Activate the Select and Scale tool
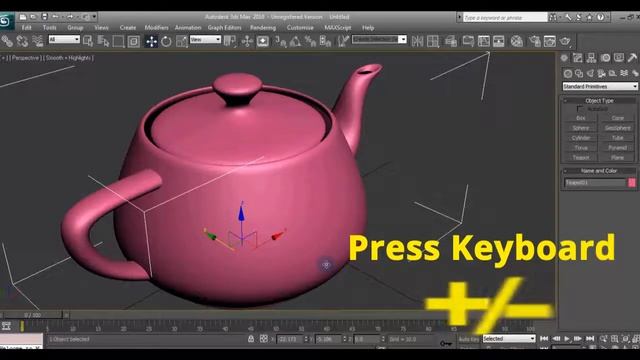The image size is (640, 360). (182, 41)
